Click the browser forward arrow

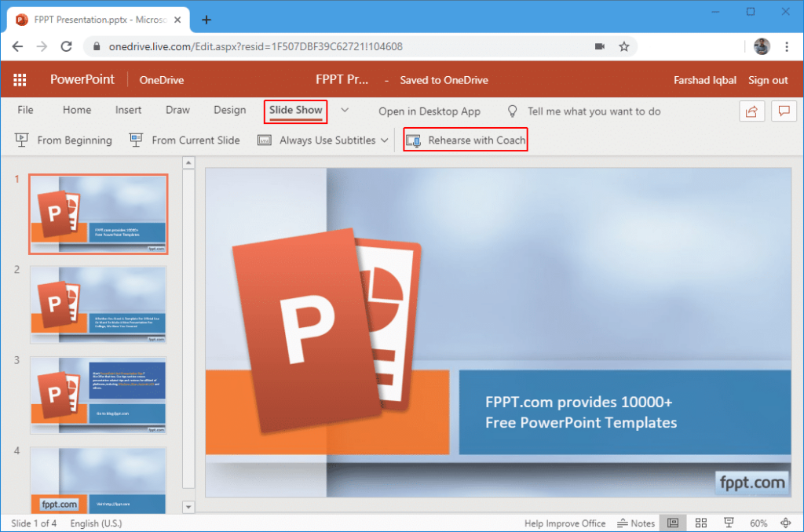point(42,46)
